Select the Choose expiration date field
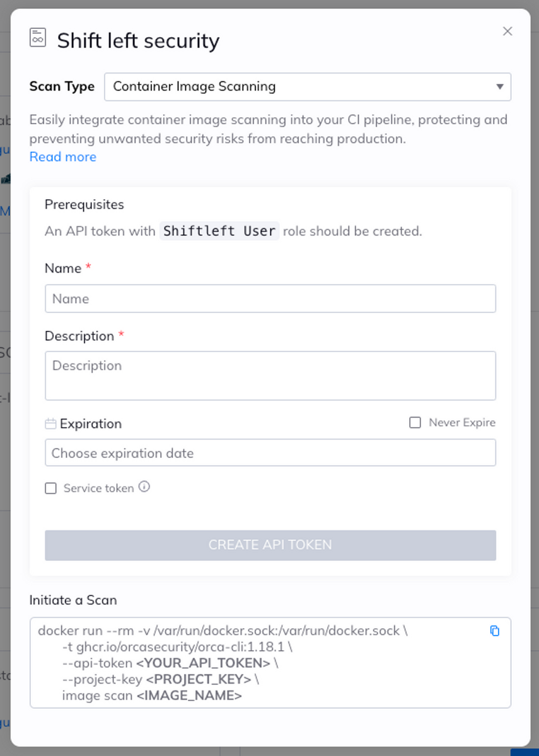Screen dimensions: 539x756 pos(270,452)
